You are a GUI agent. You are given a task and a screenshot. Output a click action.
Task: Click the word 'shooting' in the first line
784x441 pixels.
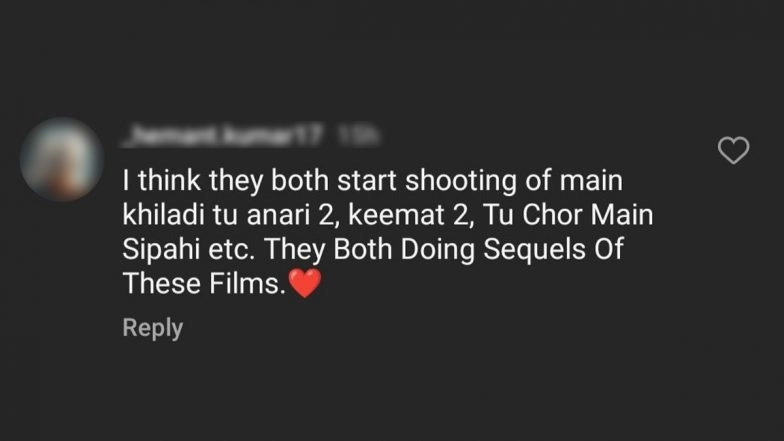click(x=460, y=181)
